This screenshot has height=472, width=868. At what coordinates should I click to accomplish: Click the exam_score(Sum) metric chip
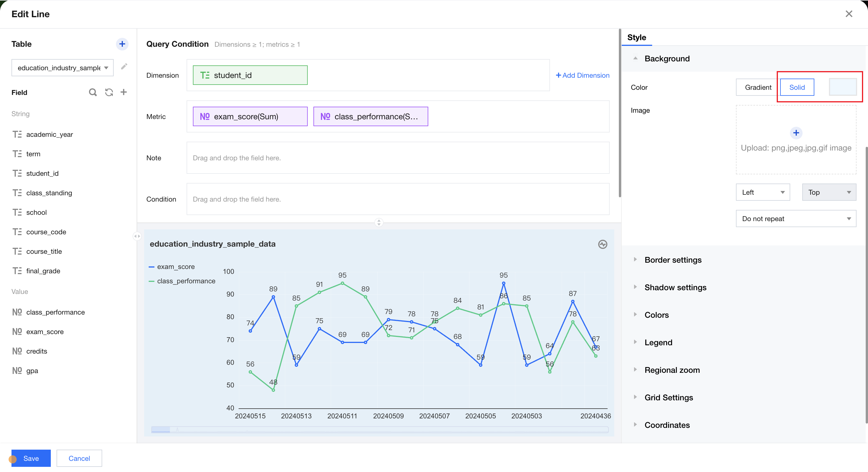250,116
